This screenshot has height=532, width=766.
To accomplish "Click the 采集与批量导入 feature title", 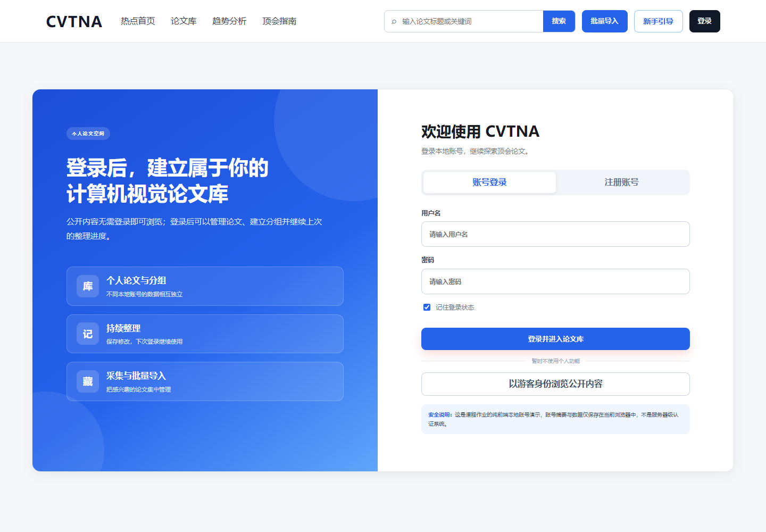I will (136, 376).
